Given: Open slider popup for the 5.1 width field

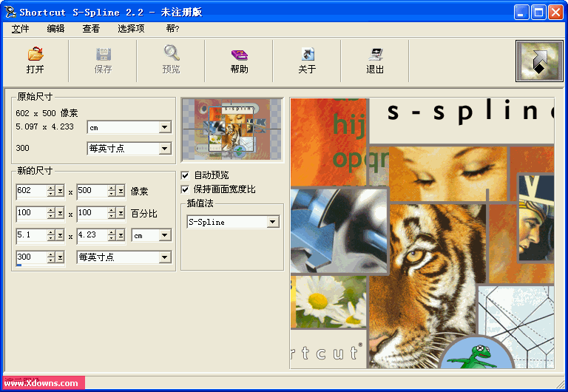Looking at the screenshot, I should point(60,235).
